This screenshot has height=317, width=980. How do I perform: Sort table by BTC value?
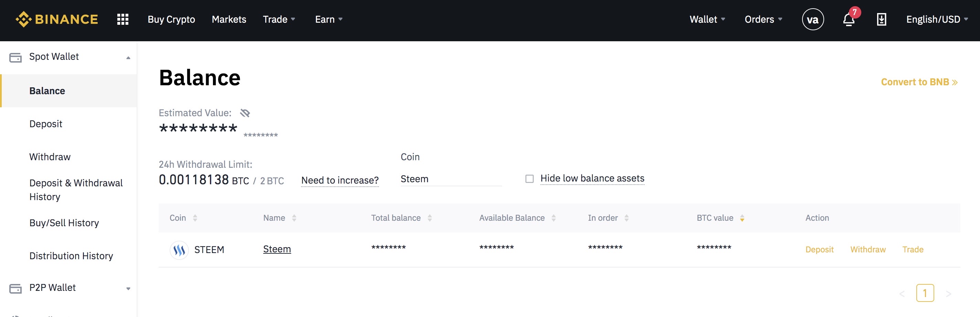742,218
